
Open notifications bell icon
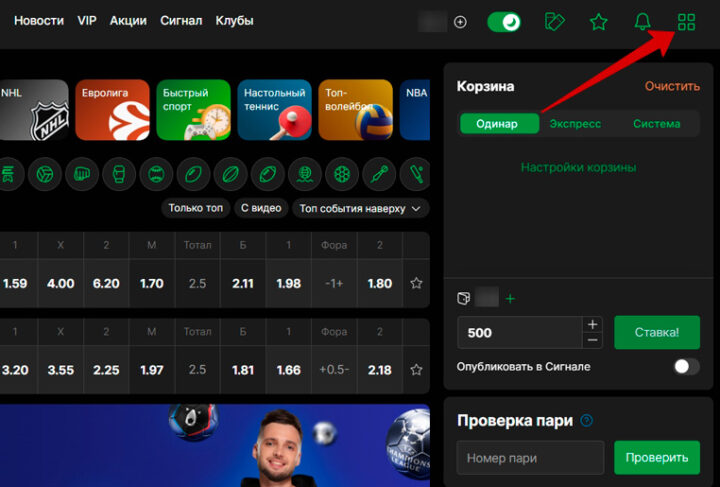pyautogui.click(x=642, y=22)
